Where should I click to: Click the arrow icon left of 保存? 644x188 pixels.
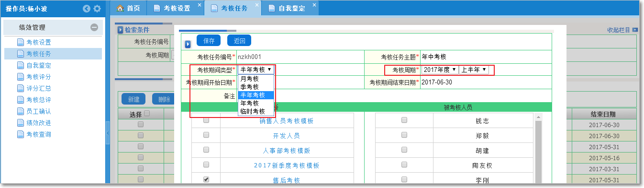pos(188,44)
